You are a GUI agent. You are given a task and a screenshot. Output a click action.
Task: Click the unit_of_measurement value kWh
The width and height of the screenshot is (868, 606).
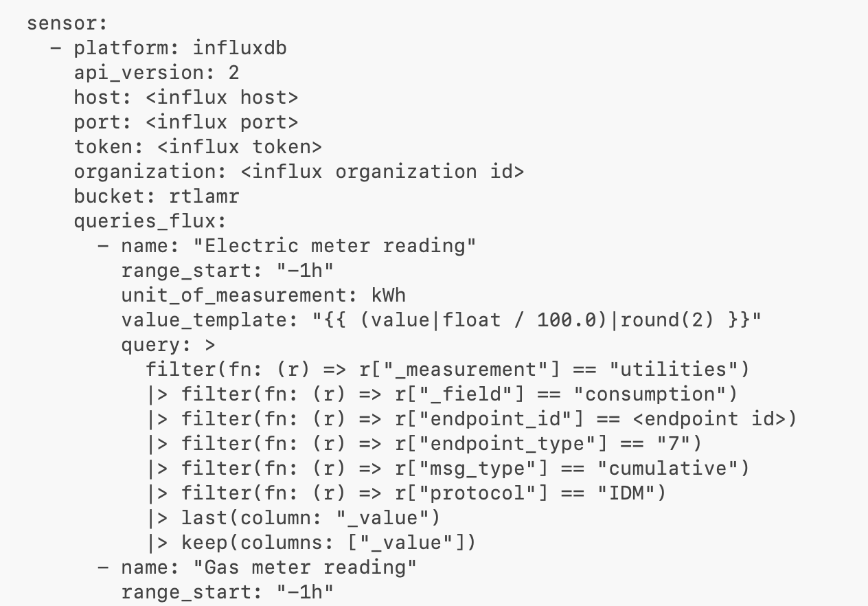pos(388,295)
